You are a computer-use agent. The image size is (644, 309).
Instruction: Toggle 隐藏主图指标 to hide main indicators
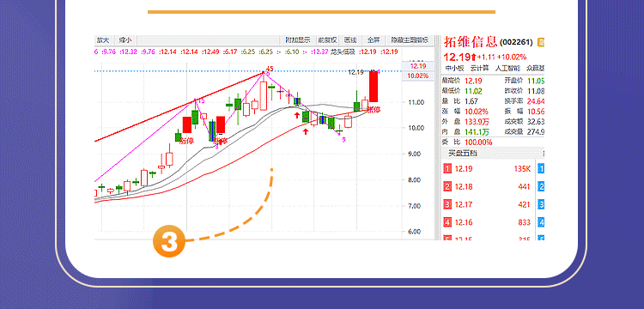coord(410,40)
